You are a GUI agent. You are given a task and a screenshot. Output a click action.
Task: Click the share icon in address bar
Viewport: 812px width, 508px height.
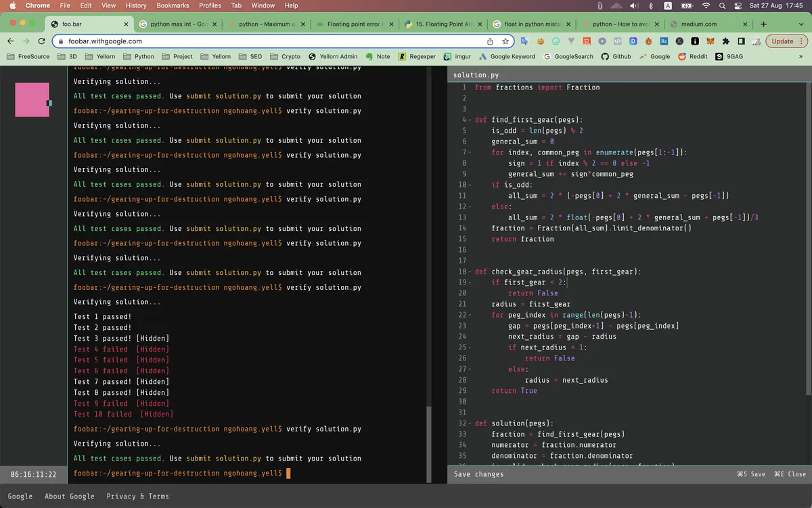coord(490,41)
